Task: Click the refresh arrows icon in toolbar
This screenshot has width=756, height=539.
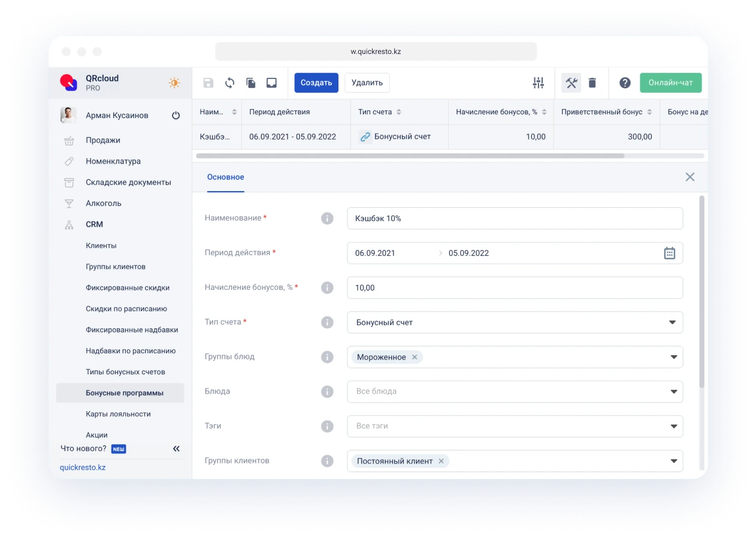Action: tap(229, 83)
